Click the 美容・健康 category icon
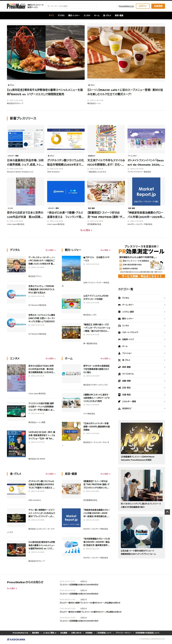 coord(119,367)
